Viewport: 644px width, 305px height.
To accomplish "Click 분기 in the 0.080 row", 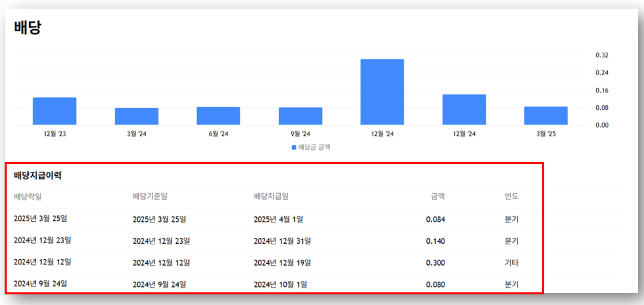I will coord(512,284).
